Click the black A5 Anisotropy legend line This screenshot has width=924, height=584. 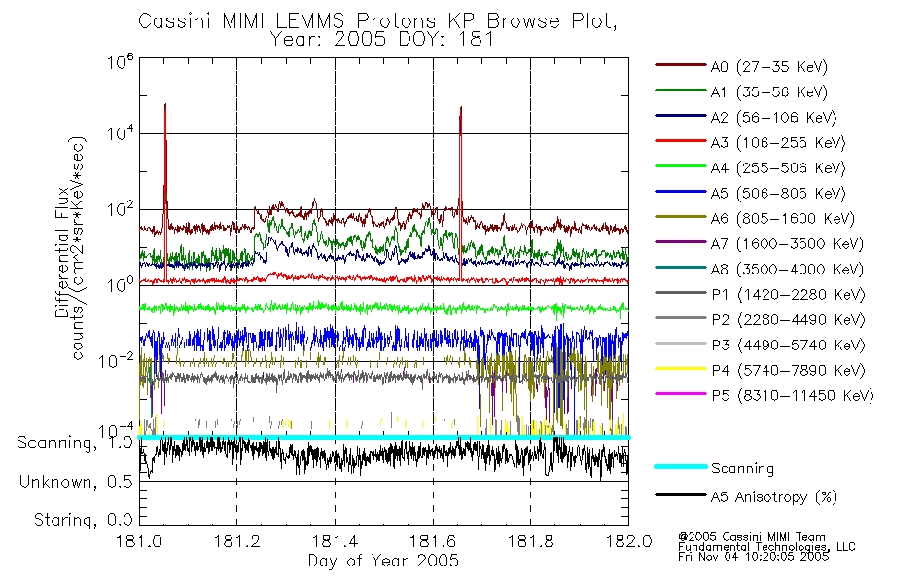coord(681,495)
